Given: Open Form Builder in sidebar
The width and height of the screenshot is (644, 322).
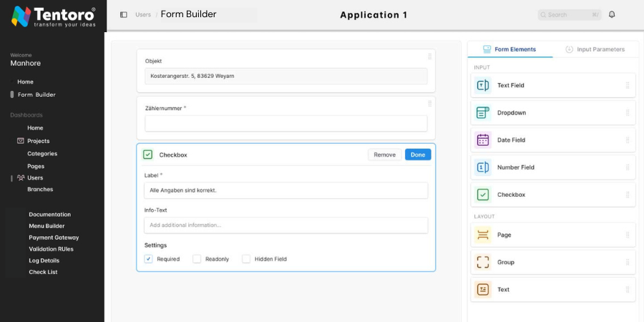Looking at the screenshot, I should click(x=36, y=94).
